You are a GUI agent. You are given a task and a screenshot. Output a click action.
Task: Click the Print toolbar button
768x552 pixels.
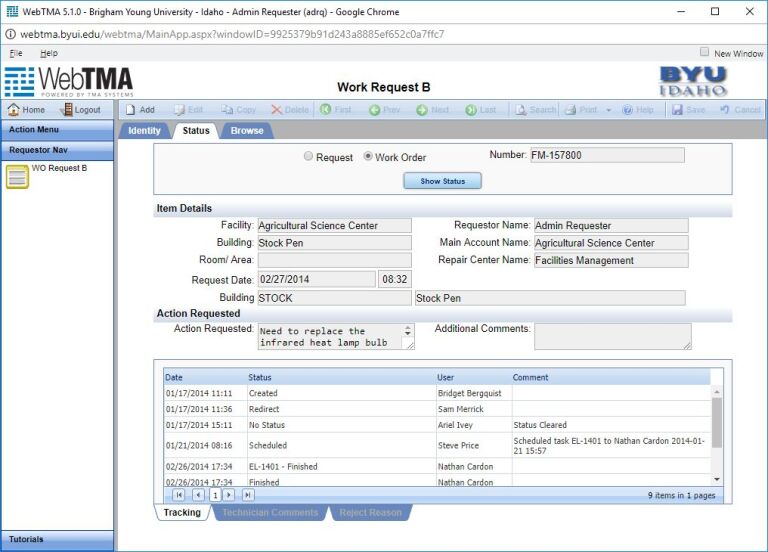coord(581,110)
